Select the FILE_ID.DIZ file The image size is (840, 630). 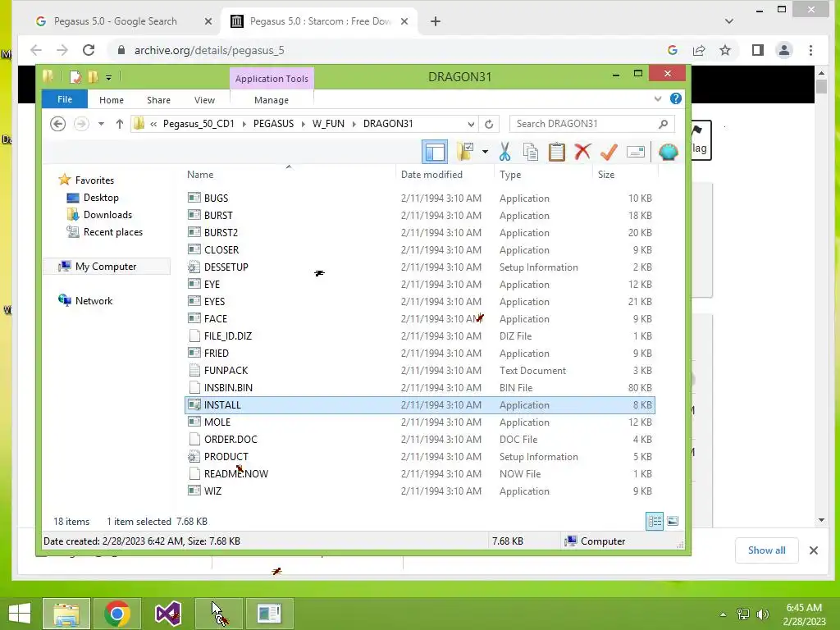coord(419,336)
